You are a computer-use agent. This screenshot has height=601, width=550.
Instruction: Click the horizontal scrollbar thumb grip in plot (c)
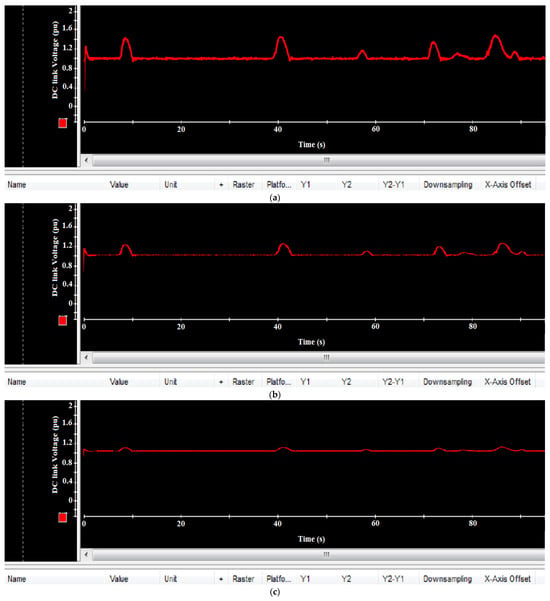tap(326, 554)
